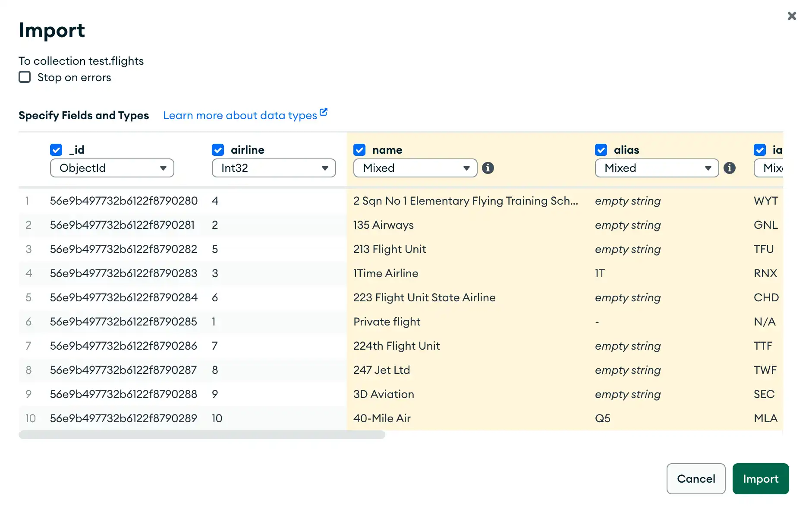Click the info icon beside the alias type dropdown
This screenshot has width=812, height=512.
tap(730, 168)
